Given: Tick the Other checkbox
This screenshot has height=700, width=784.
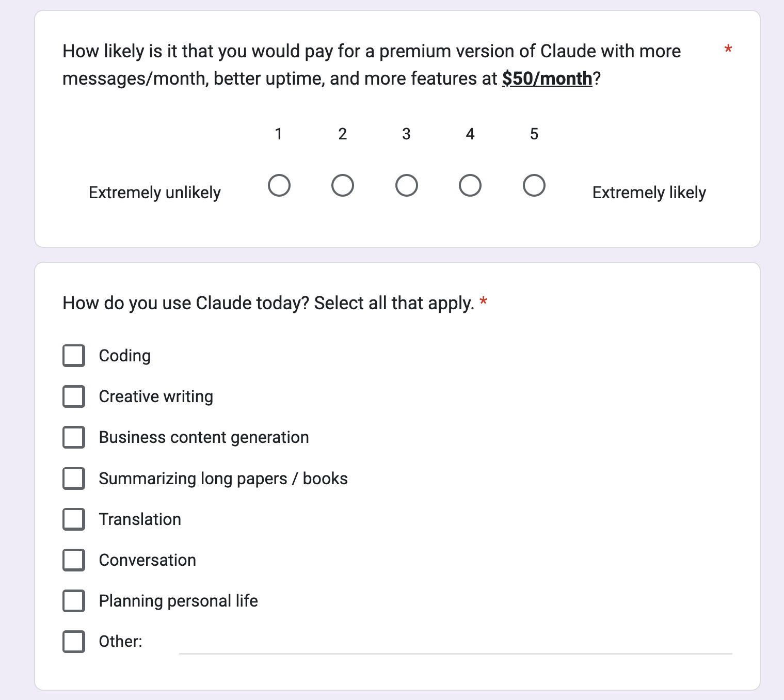Looking at the screenshot, I should pyautogui.click(x=74, y=642).
